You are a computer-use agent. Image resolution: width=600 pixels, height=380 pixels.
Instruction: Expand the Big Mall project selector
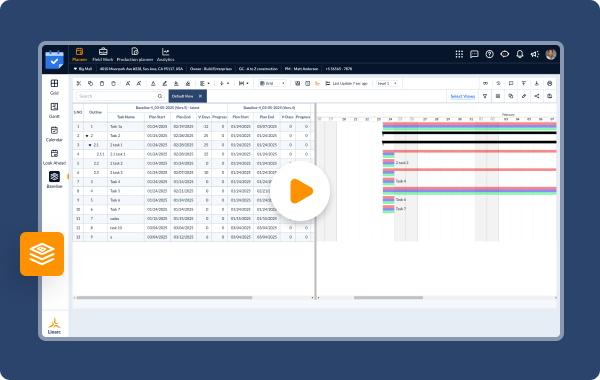click(83, 69)
